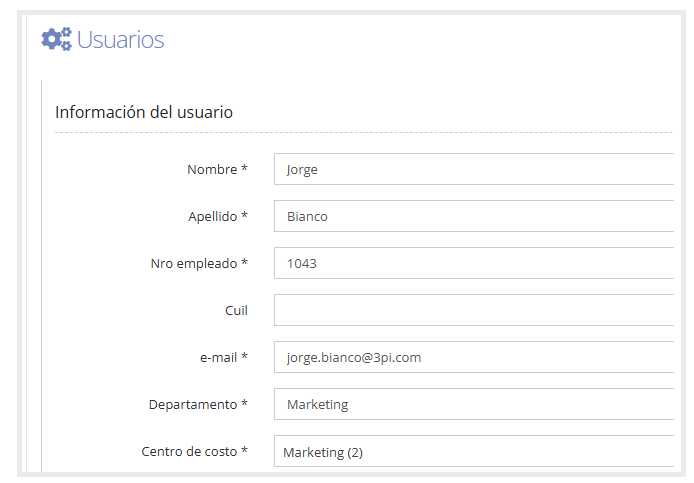
Task: Click the Apellido * label
Action: click(x=218, y=216)
